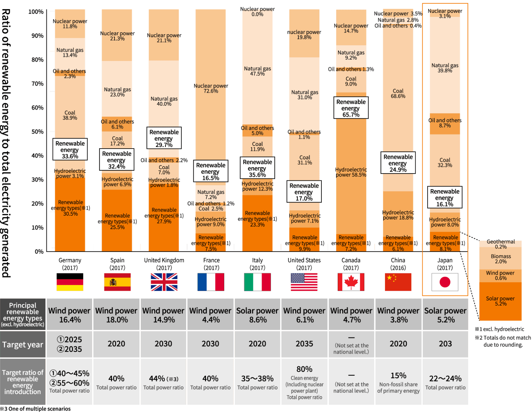The image size is (532, 414).
Task: Select UK's Natural gas 40.0% label
Action: coord(164,101)
